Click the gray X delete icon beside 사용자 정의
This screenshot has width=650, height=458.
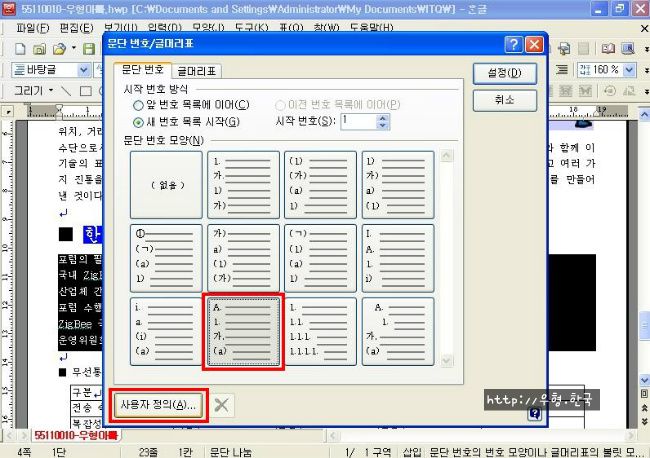222,405
